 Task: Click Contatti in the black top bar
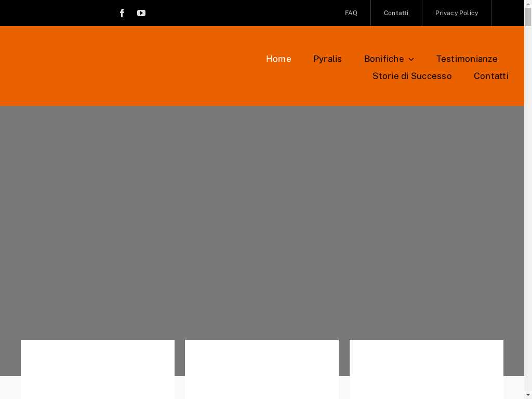(396, 13)
